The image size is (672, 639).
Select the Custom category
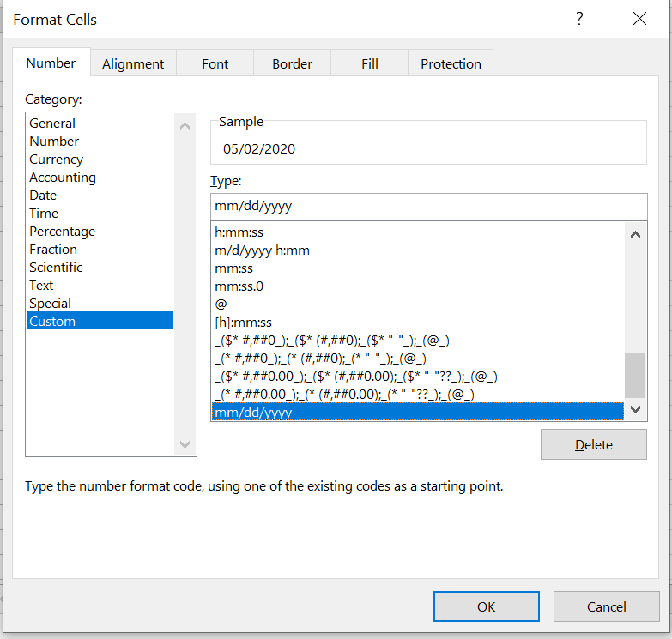(x=100, y=321)
